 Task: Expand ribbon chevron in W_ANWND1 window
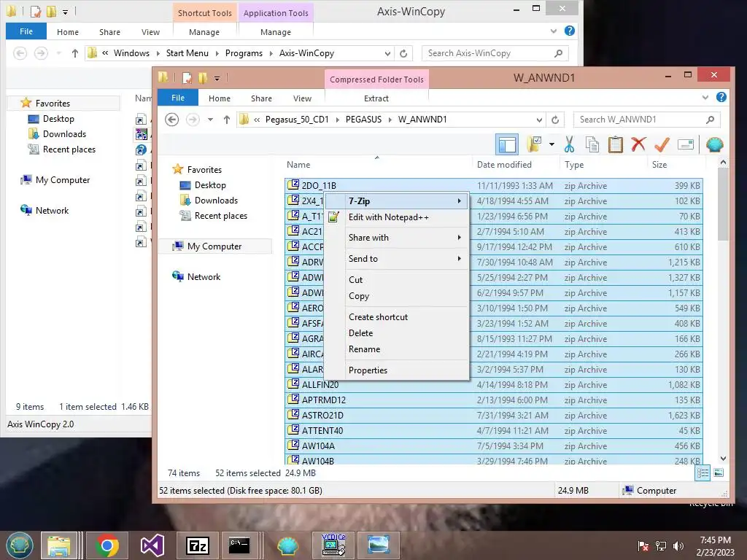705,98
